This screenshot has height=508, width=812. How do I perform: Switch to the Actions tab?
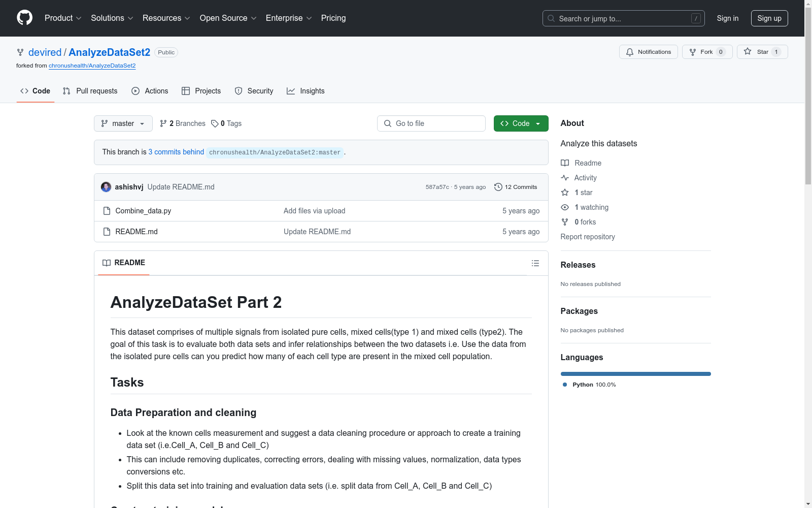point(150,91)
